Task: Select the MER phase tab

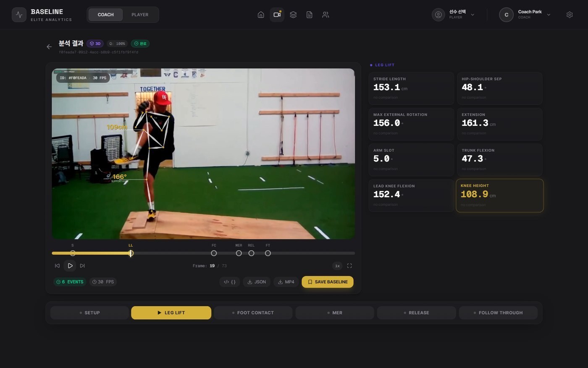Action: tap(335, 313)
